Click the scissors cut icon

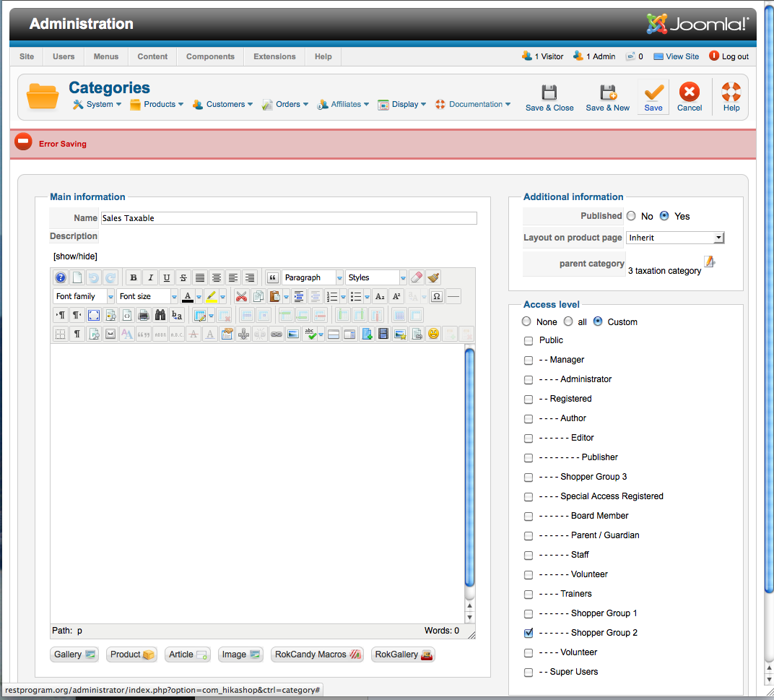coord(241,296)
